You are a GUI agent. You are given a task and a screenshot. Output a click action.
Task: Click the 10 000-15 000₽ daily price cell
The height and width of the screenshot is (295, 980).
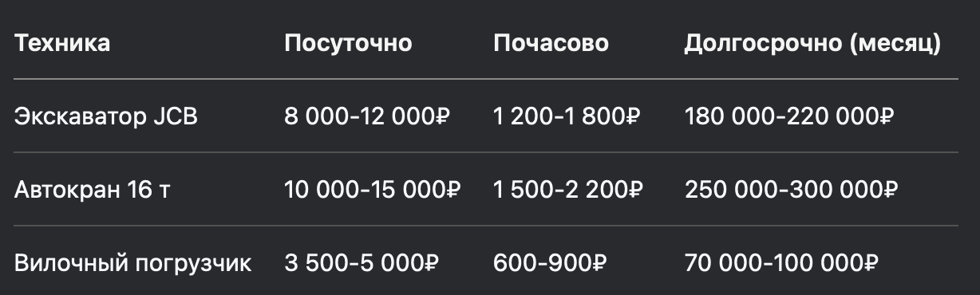click(x=373, y=190)
